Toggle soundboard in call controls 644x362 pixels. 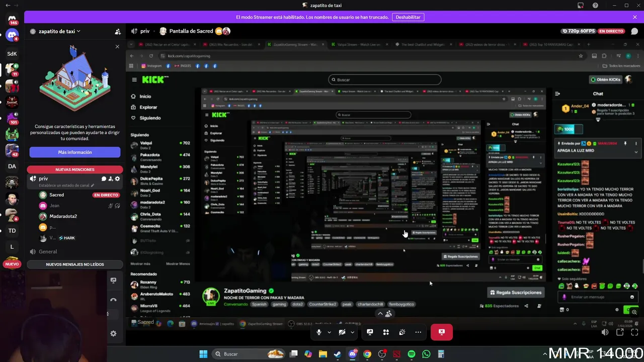(x=402, y=332)
